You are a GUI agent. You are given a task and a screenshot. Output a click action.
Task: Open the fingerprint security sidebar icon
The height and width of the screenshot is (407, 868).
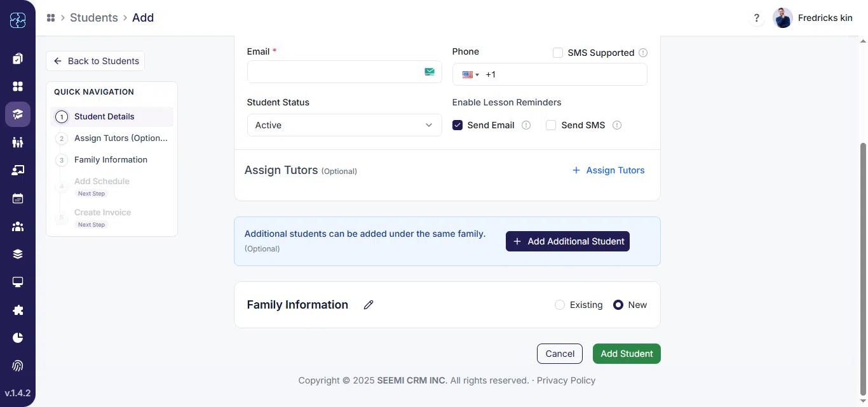(x=18, y=366)
